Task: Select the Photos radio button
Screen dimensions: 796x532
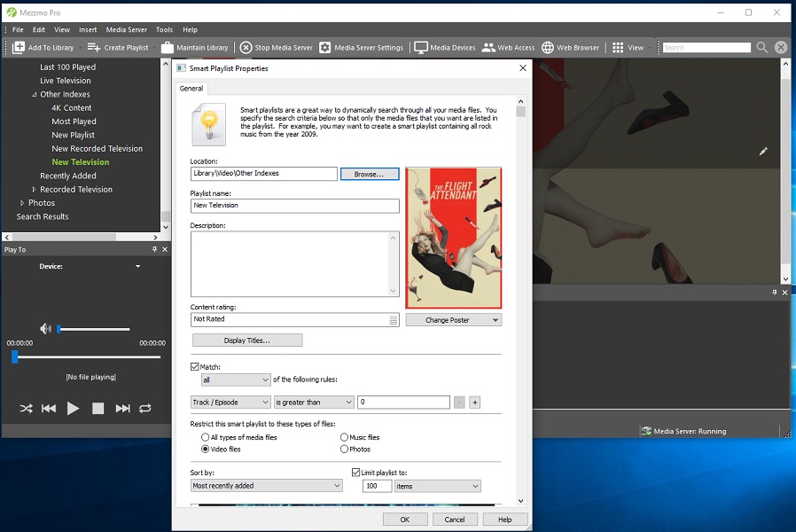Action: [344, 449]
